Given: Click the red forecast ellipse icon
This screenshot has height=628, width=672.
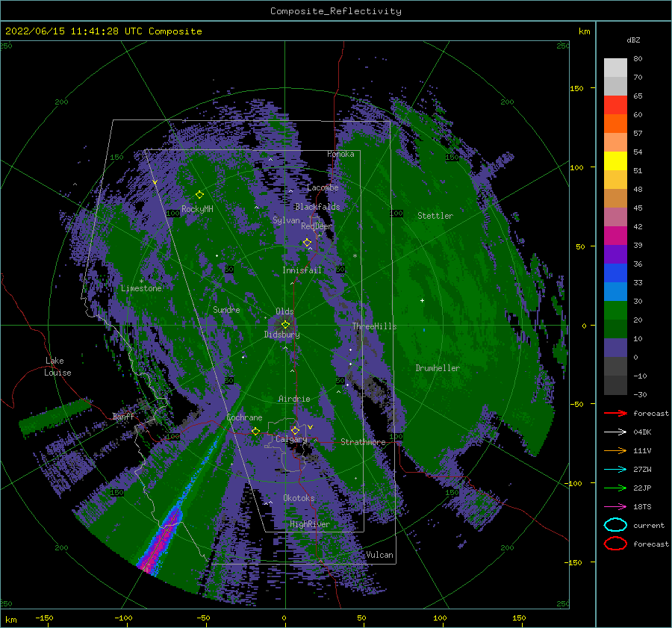Looking at the screenshot, I should (615, 544).
